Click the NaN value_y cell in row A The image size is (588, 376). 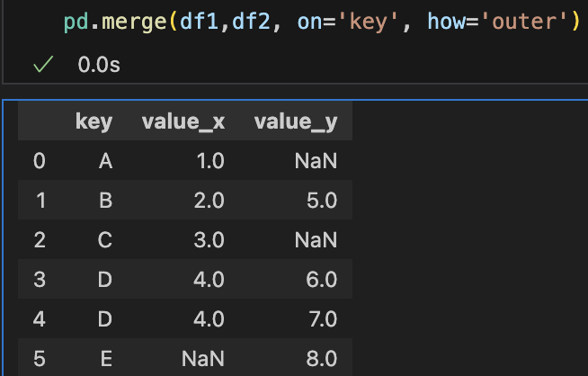(316, 161)
